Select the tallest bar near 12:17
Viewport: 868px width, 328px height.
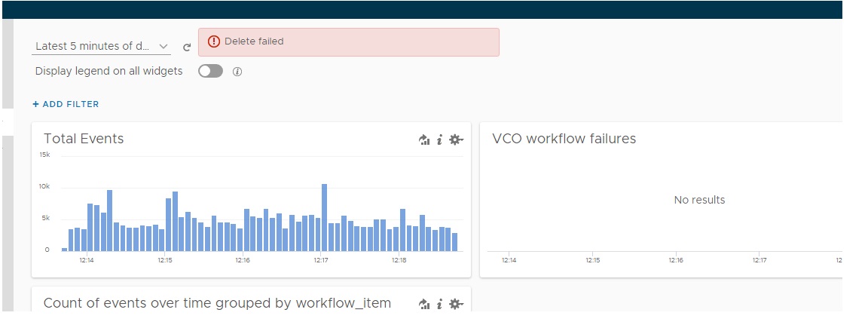click(x=324, y=217)
